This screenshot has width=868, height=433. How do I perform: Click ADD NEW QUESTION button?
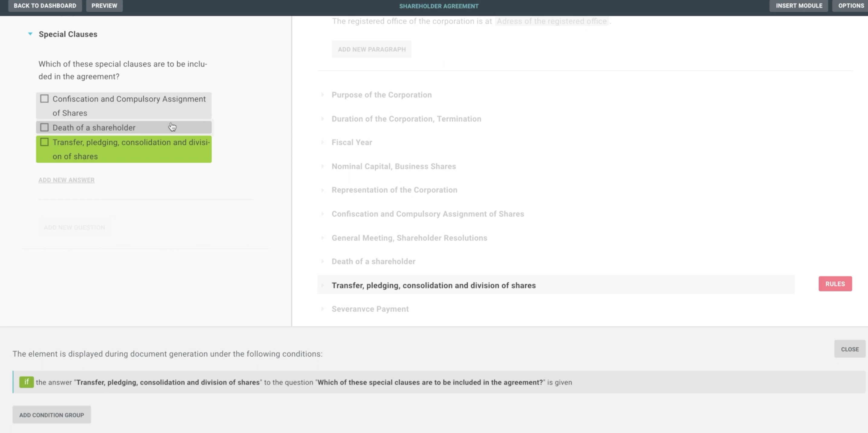[74, 228]
